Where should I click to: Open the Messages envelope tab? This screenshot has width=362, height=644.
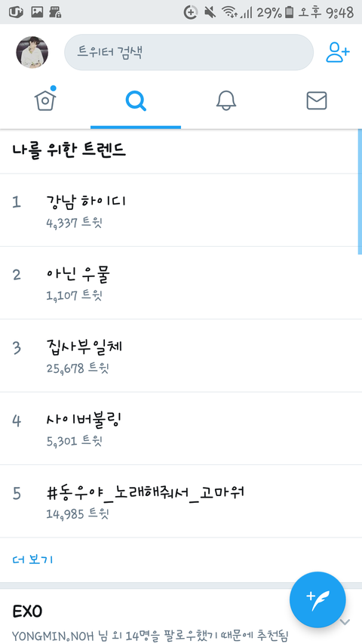pyautogui.click(x=317, y=101)
